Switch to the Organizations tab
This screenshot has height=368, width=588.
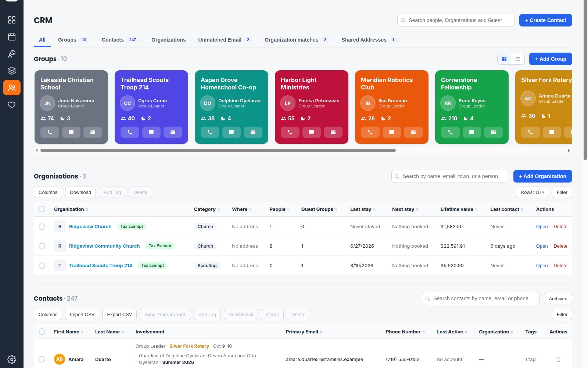pos(169,40)
